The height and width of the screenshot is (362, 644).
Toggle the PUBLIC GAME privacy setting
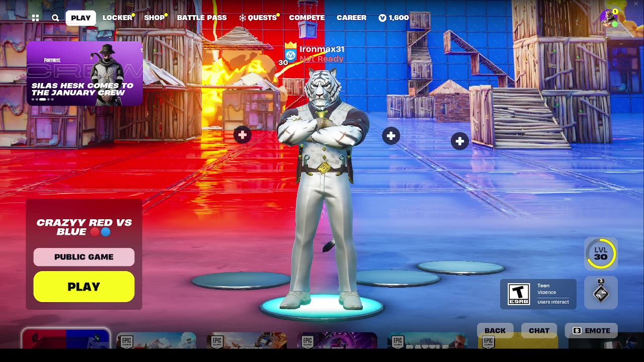click(x=84, y=257)
